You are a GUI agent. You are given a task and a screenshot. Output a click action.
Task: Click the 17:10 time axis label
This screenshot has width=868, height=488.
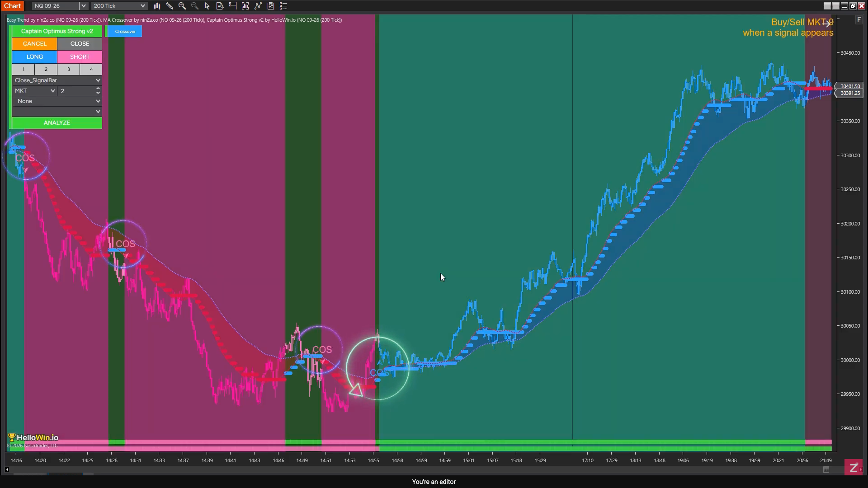click(588, 460)
